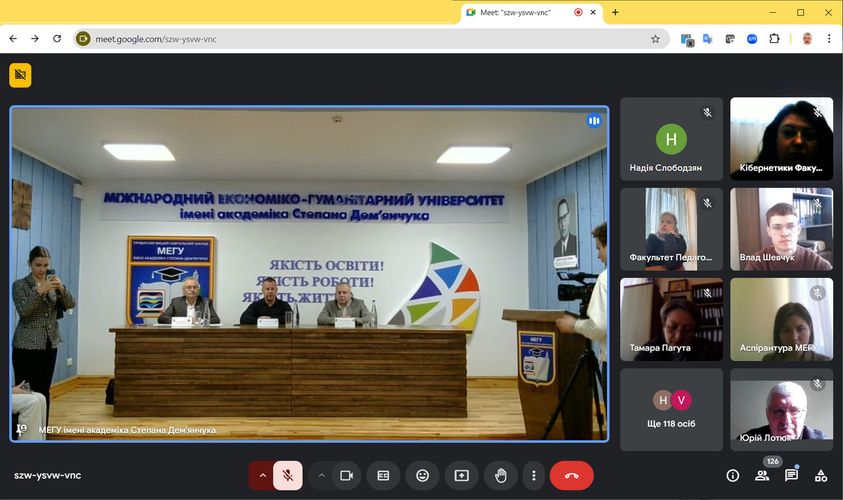843x500 pixels.
Task: Open the emoji reactions button
Action: tap(423, 475)
